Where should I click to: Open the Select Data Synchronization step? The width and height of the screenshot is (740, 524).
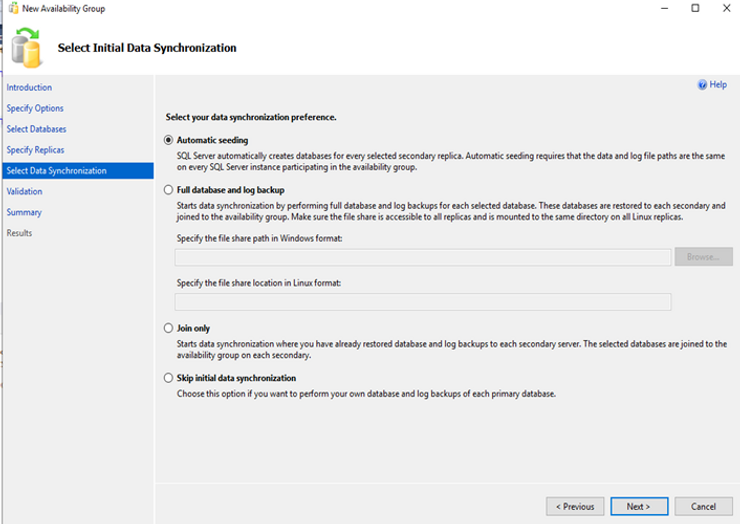(x=56, y=171)
